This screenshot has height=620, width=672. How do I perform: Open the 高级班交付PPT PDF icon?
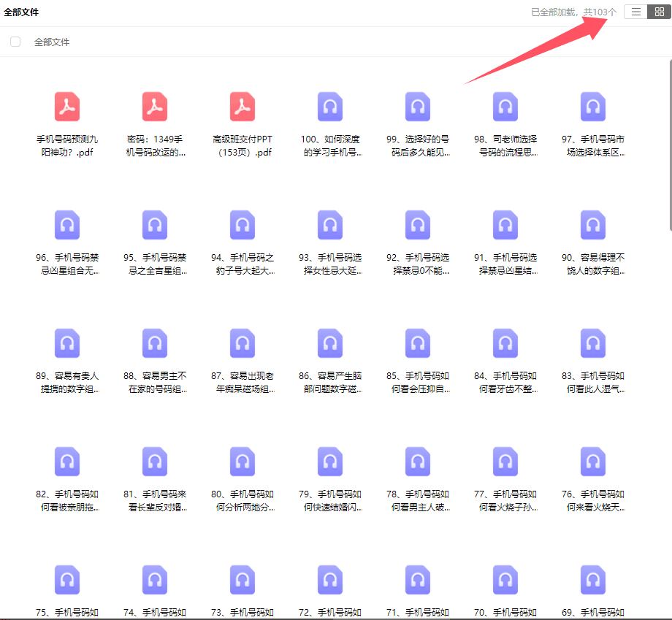(x=243, y=107)
